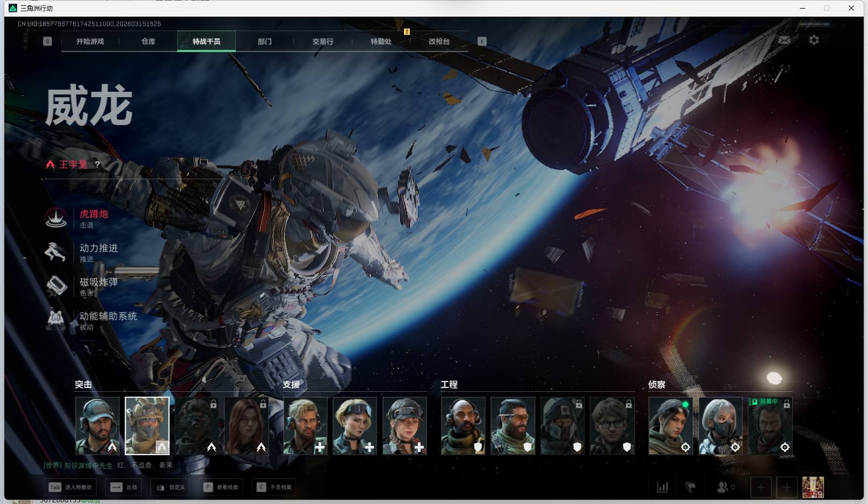The image size is (868, 504).
Task: Open the settings gear icon
Action: 814,40
